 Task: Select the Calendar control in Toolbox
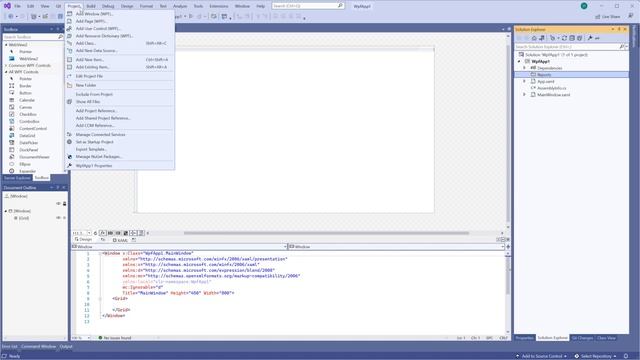click(x=27, y=100)
